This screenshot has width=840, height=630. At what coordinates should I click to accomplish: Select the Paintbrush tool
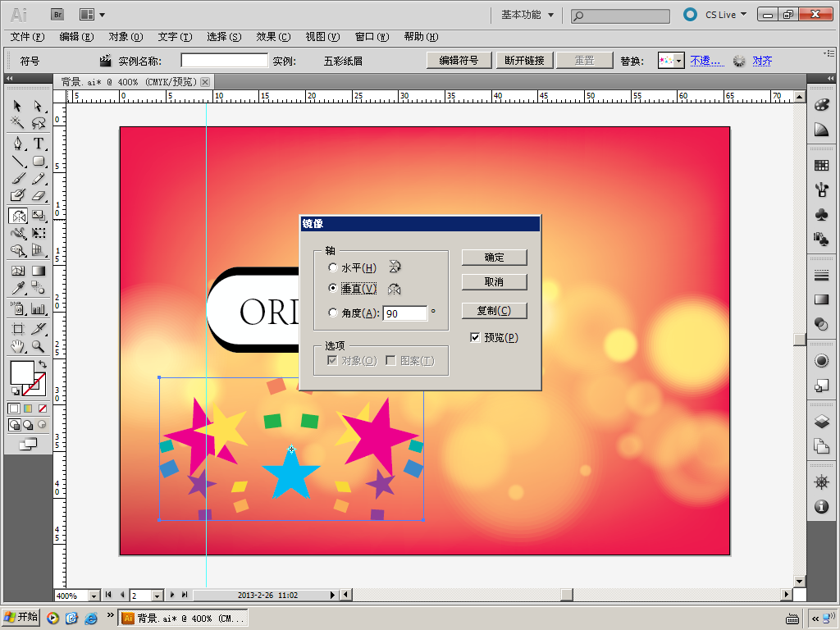(x=17, y=178)
